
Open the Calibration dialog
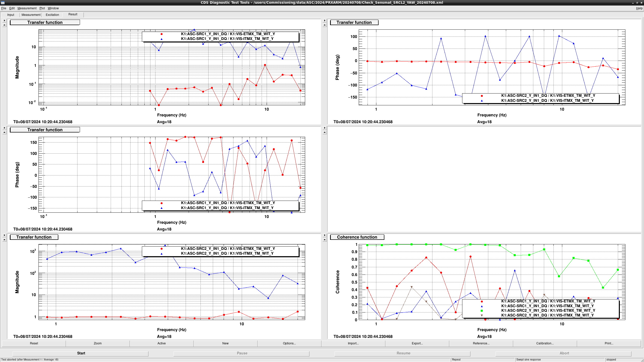coord(545,343)
